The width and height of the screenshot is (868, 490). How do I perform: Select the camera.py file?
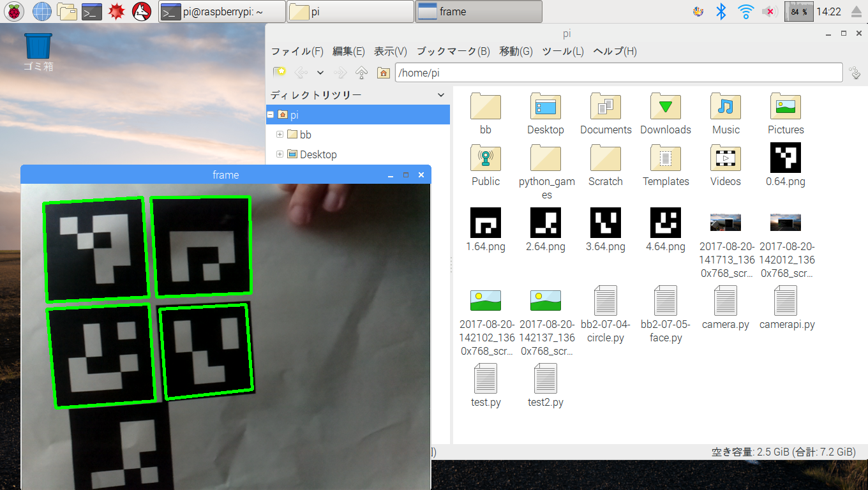(x=726, y=308)
